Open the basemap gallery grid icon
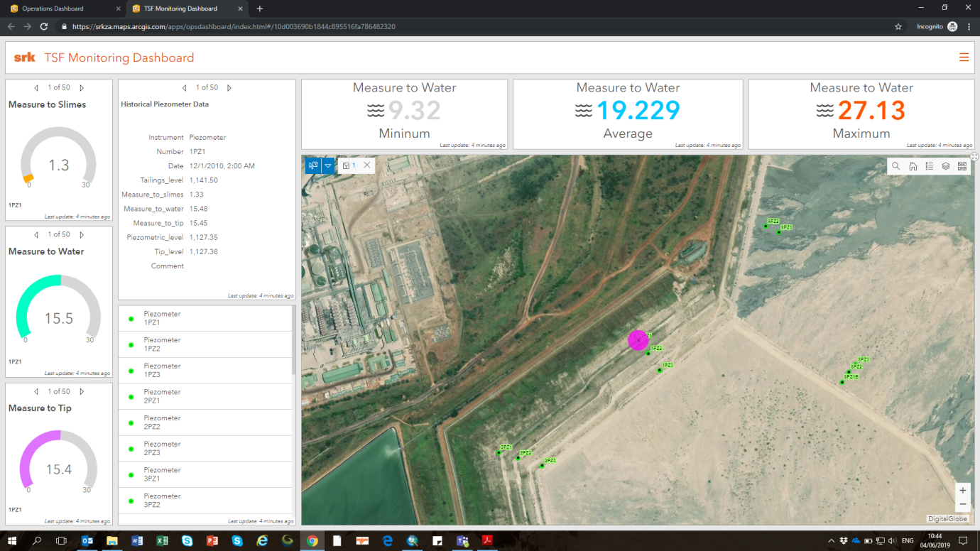The height and width of the screenshot is (551, 980). click(962, 166)
